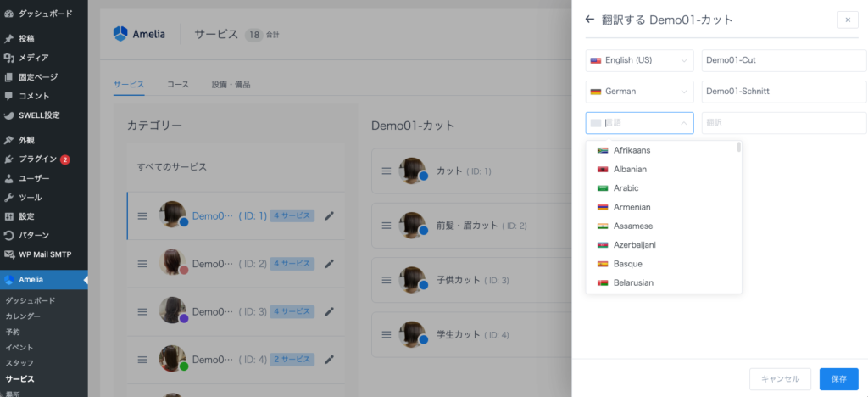This screenshot has height=397, width=868.
Task: Click the language list scrollbar
Action: [x=739, y=148]
